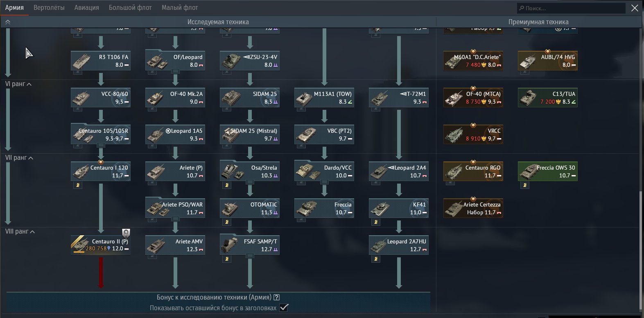Click the Поиск search field
Screen dimensions: 644x318
(571, 8)
